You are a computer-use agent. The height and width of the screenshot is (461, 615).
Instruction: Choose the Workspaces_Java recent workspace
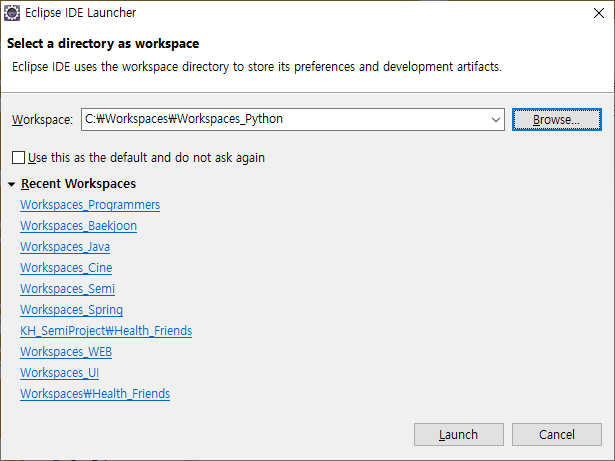coord(65,247)
